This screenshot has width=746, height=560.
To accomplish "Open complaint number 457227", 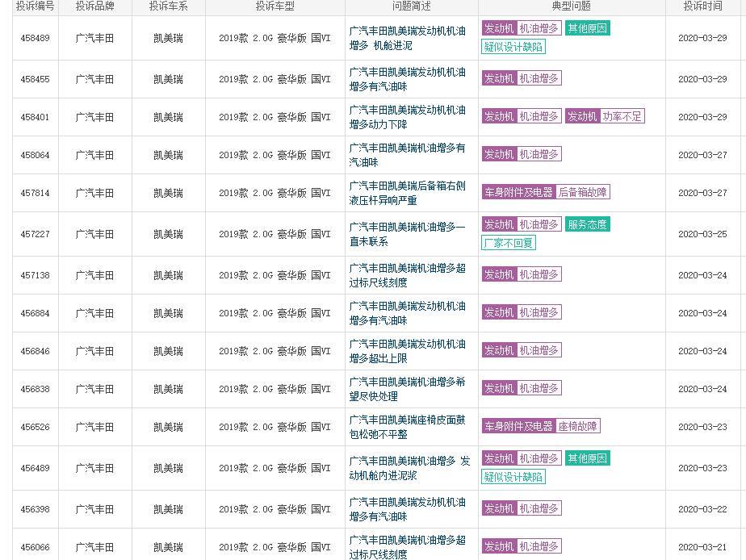I will coord(36,234).
